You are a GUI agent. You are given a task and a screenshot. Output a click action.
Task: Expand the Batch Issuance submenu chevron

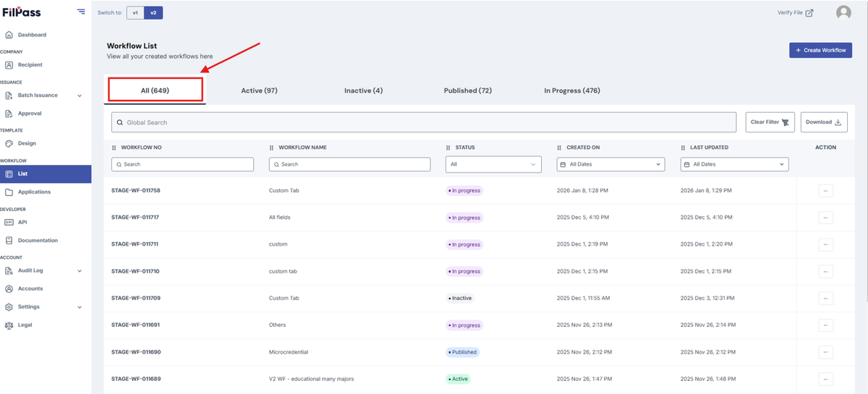pyautogui.click(x=80, y=95)
